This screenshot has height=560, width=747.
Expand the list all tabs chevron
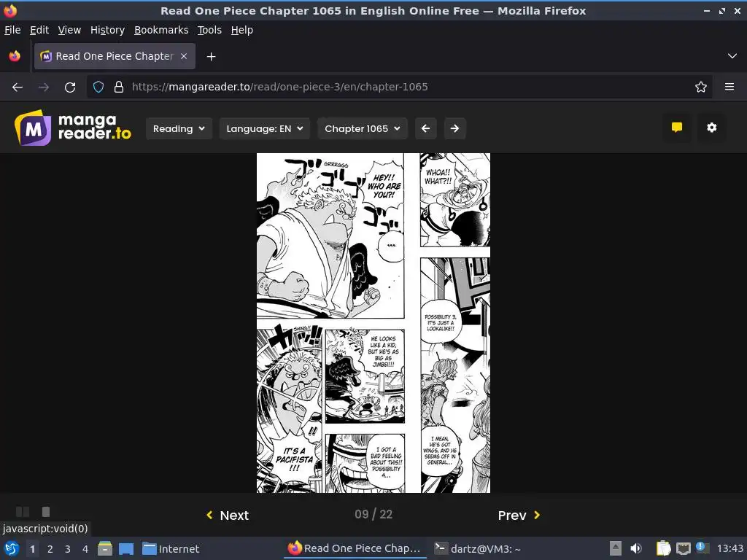(x=732, y=56)
